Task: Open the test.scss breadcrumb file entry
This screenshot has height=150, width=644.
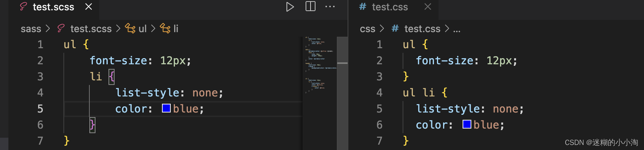Action: click(91, 29)
